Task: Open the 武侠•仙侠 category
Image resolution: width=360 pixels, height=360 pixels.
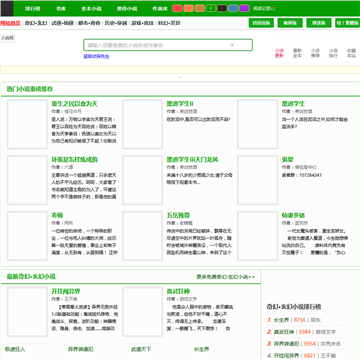Action: click(x=62, y=23)
